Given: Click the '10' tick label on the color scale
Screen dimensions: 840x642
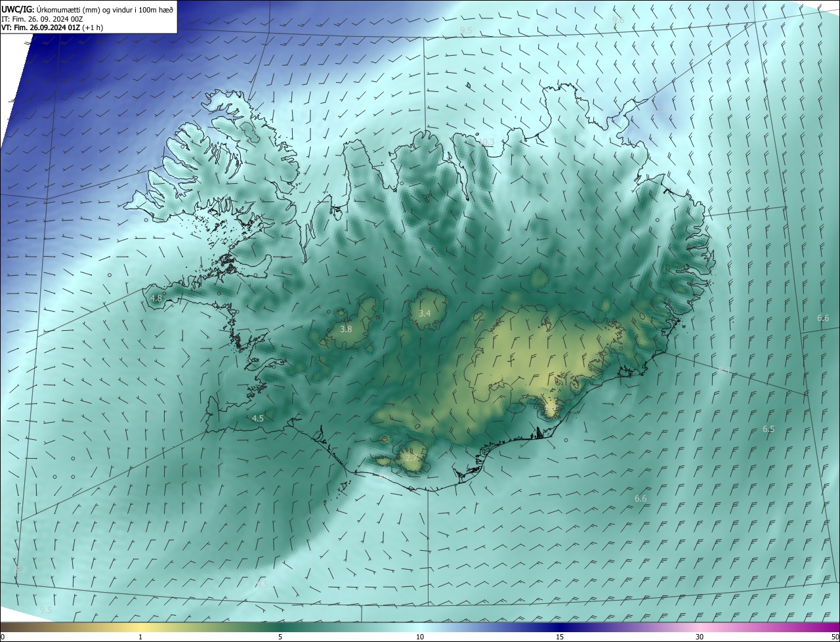Looking at the screenshot, I should [420, 637].
